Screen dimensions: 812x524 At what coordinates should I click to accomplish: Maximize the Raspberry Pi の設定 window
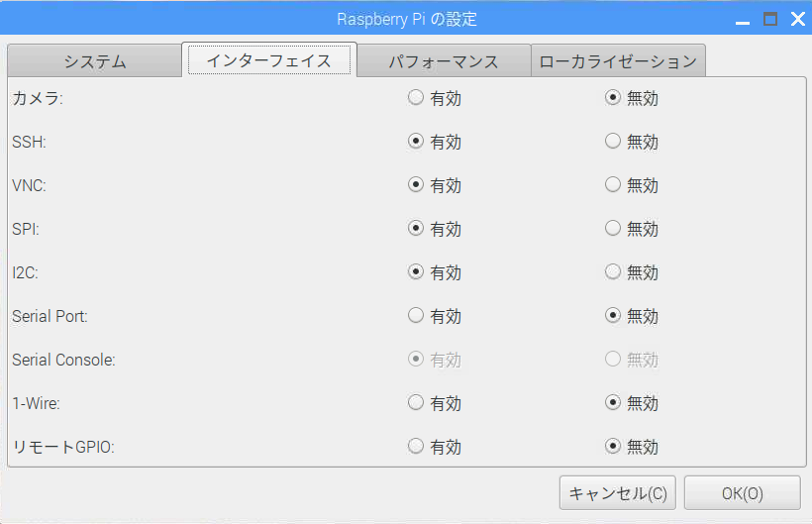[x=770, y=19]
